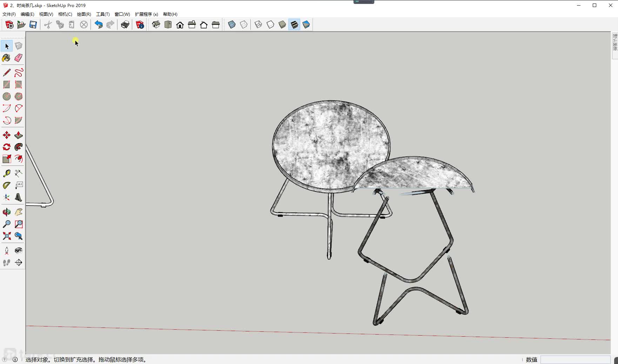This screenshot has width=618, height=364.
Task: Activate the Look Around eye tool
Action: tap(19, 250)
